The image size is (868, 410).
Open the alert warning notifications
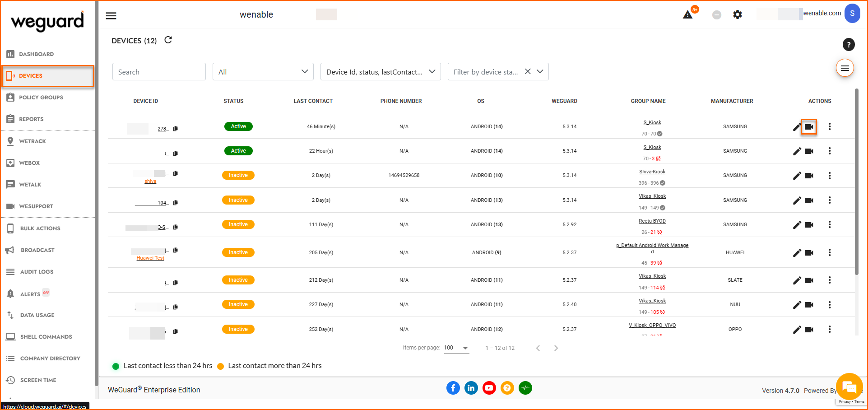tap(687, 15)
